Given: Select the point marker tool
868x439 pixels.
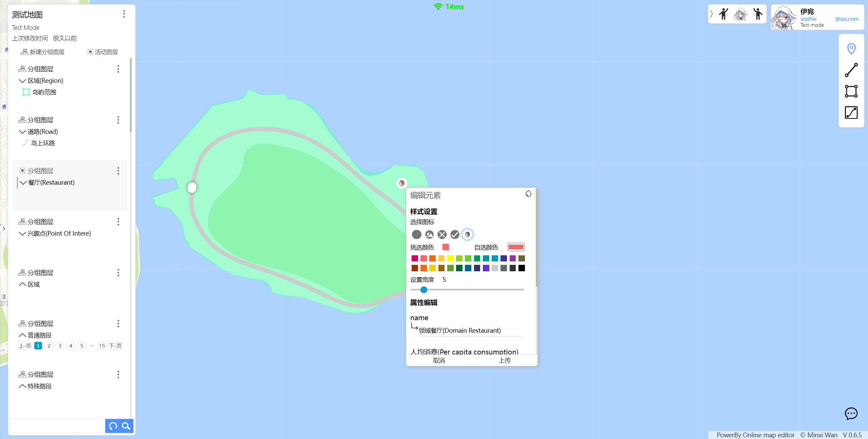Looking at the screenshot, I should click(851, 49).
